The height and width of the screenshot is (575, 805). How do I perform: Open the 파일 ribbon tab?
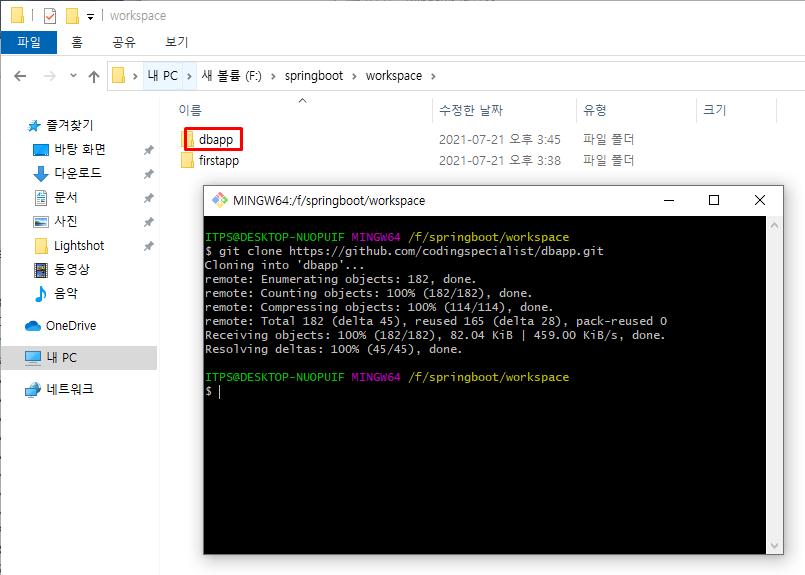(x=29, y=42)
